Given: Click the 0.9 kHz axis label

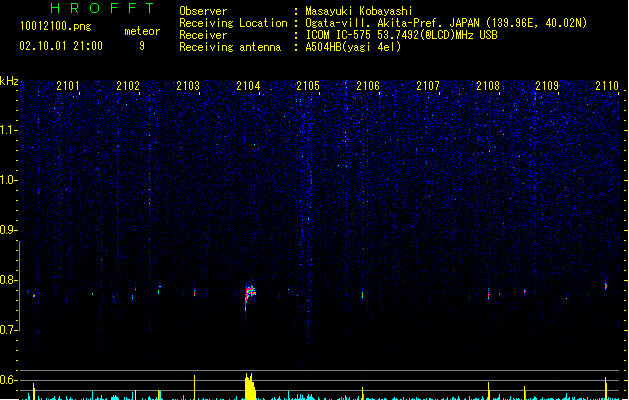Looking at the screenshot, I should pyautogui.click(x=9, y=230).
